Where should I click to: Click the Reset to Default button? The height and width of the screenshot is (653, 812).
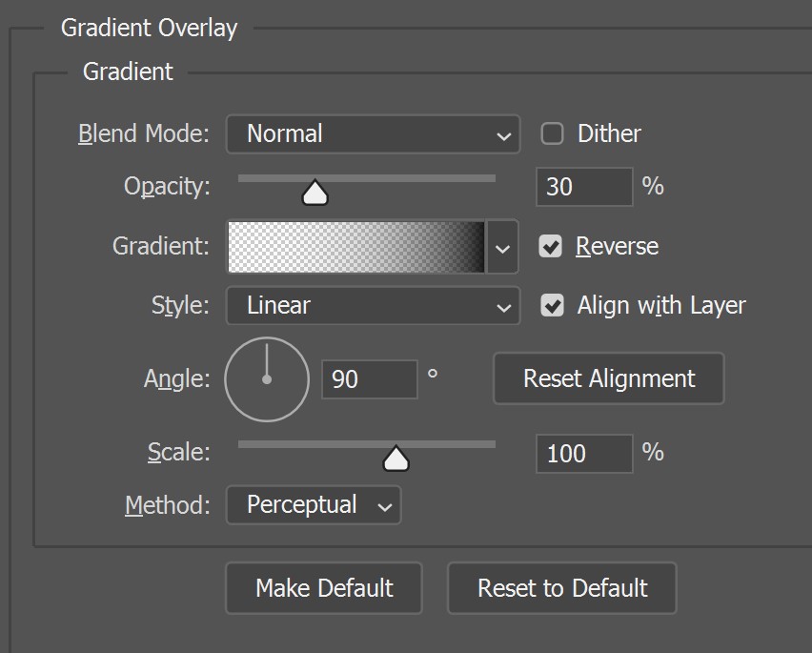[562, 588]
